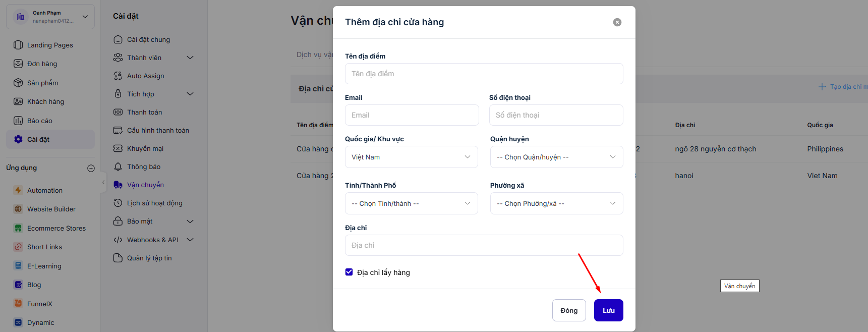Click the Khách hàng customer icon
The height and width of the screenshot is (332, 868).
coord(18,101)
